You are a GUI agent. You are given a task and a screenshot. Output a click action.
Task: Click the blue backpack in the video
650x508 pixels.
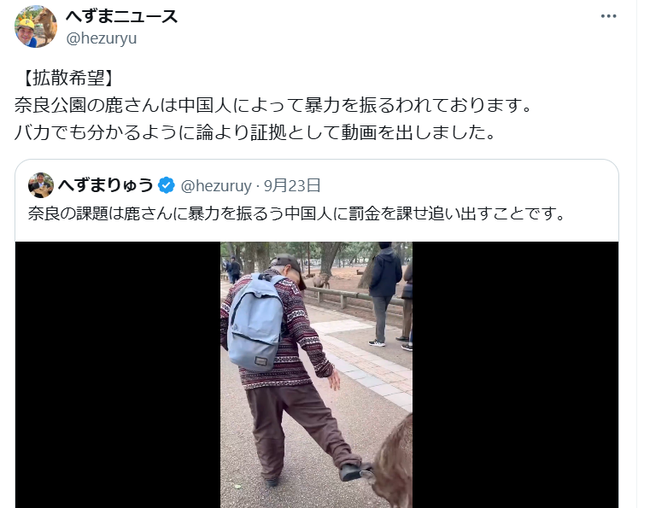tap(255, 322)
